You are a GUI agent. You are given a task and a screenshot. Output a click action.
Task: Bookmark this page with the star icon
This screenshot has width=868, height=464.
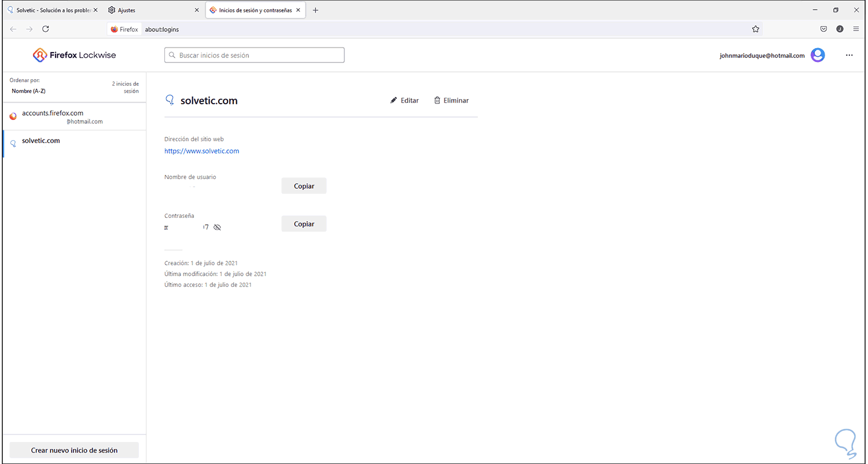click(x=755, y=29)
